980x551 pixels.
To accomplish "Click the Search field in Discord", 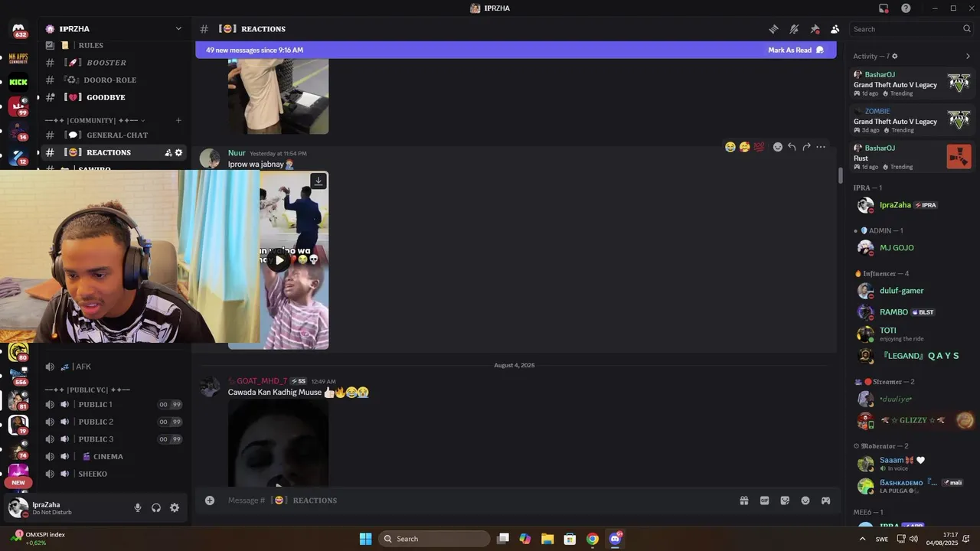I will coord(911,29).
